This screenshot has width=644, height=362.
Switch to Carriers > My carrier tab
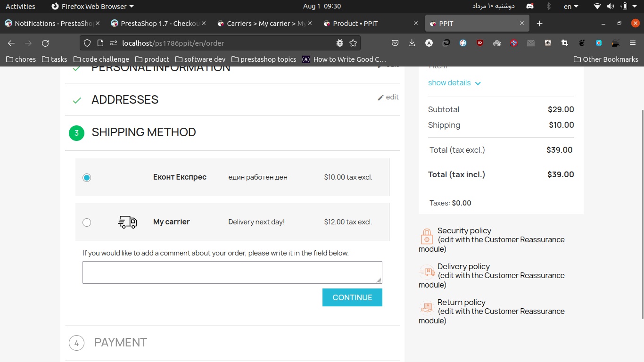265,23
